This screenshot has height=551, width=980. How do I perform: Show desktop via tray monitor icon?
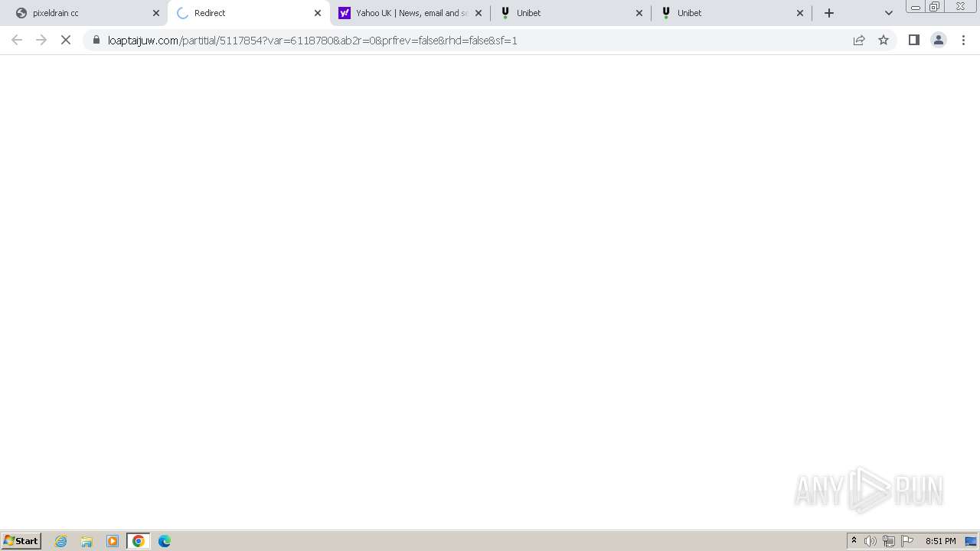tap(971, 541)
